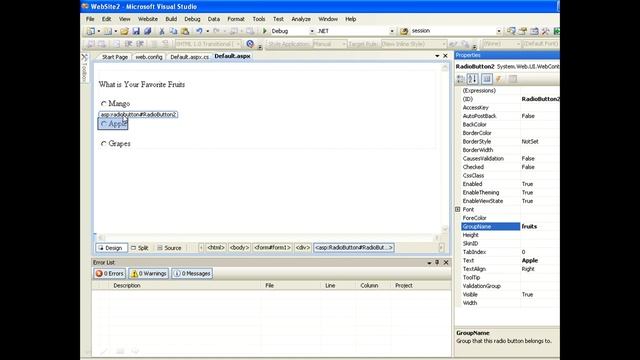
Task: Open the Properties Window toolbar icon
Action: tap(522, 31)
